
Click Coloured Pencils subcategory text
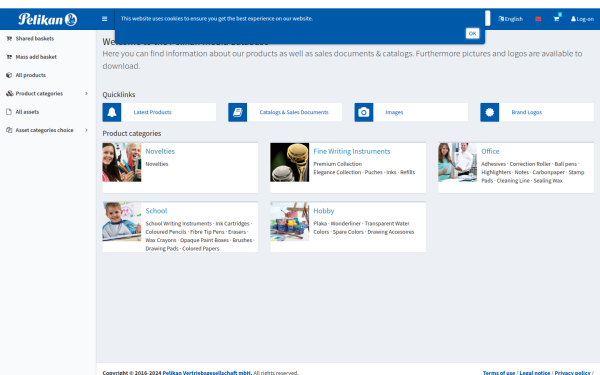(x=166, y=232)
